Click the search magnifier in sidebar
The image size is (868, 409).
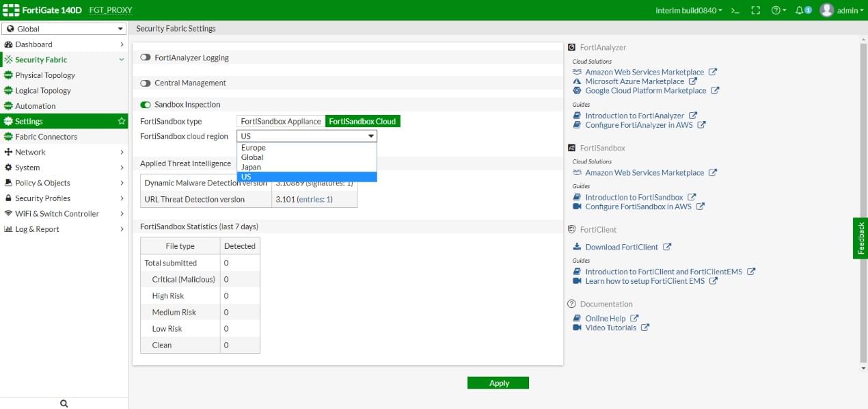(x=64, y=404)
